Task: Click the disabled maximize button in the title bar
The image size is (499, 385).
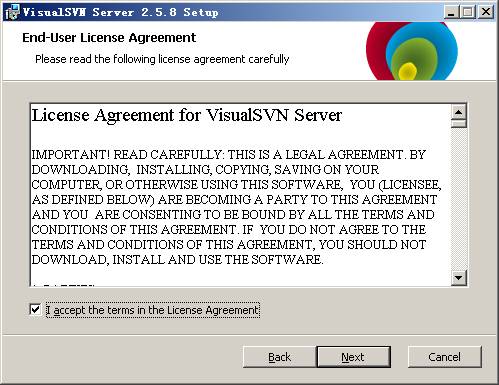Action: [468, 12]
